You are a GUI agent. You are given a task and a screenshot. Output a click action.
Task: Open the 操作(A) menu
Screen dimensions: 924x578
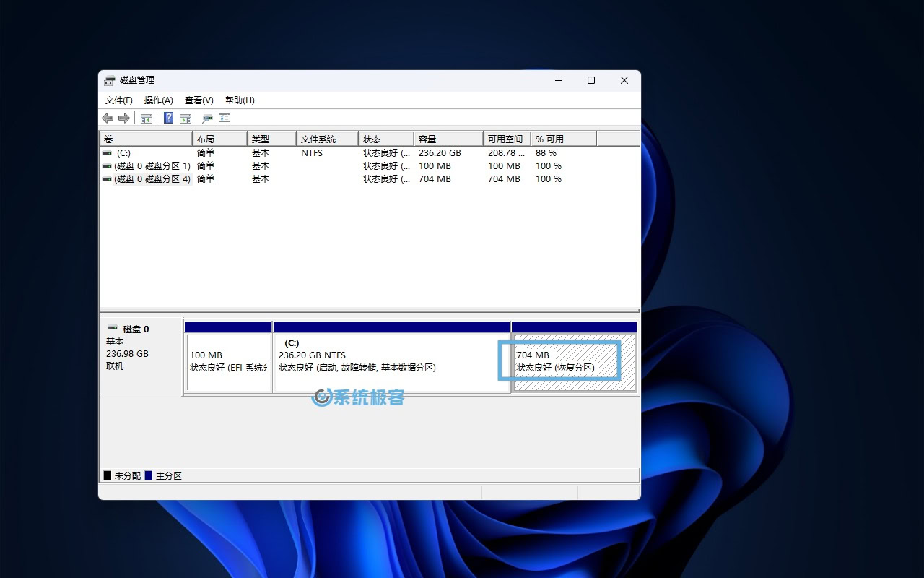[x=158, y=100]
